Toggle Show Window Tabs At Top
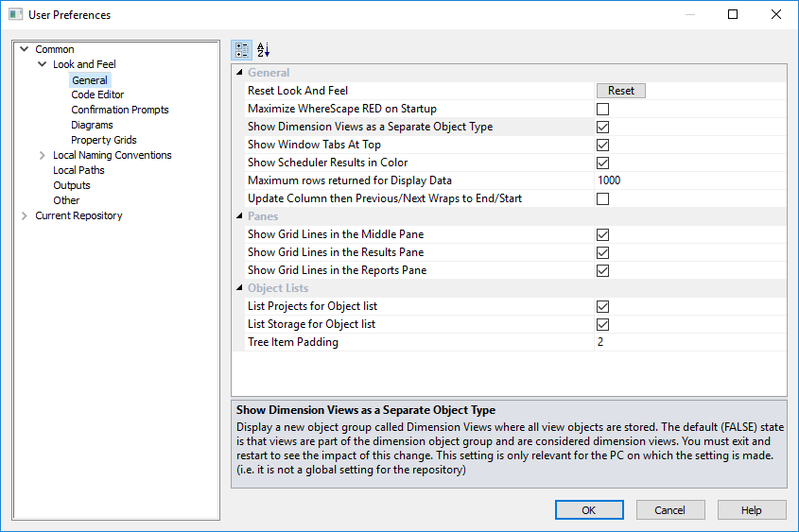The height and width of the screenshot is (532, 799). tap(602, 145)
